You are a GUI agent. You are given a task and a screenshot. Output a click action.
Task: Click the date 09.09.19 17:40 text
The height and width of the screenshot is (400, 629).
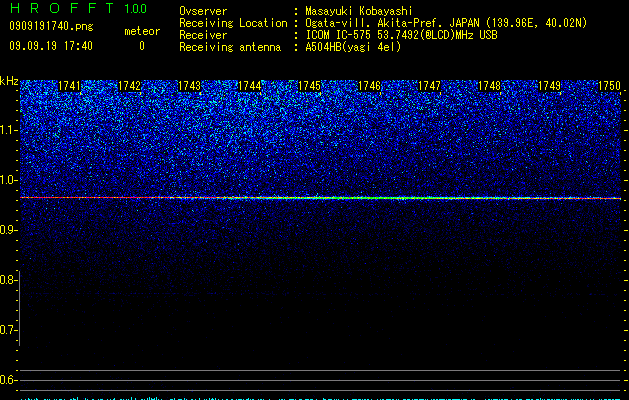[x=51, y=46]
